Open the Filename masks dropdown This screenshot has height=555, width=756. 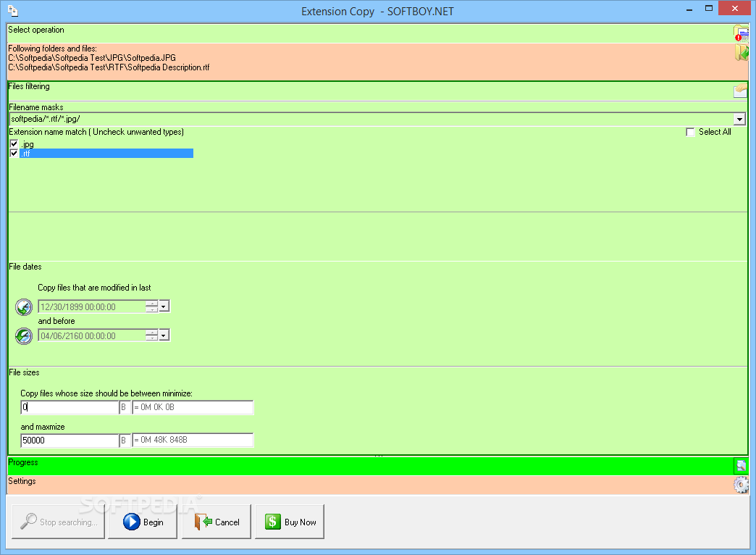[739, 119]
